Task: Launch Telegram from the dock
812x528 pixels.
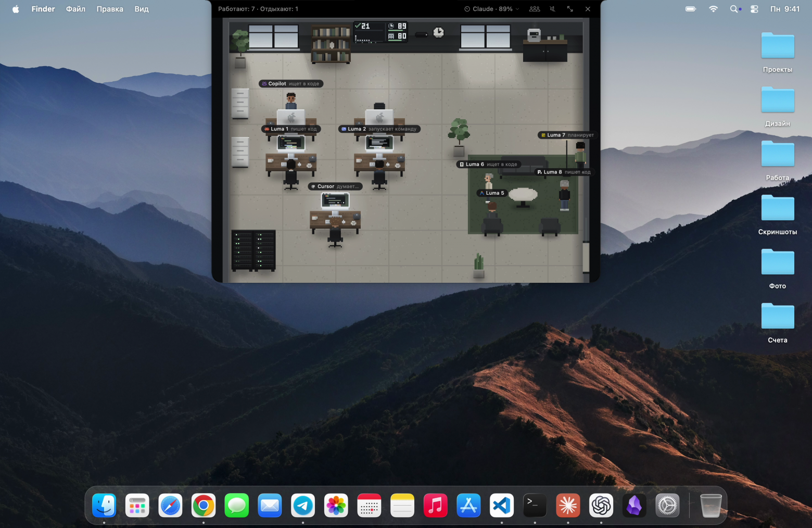Action: click(303, 505)
